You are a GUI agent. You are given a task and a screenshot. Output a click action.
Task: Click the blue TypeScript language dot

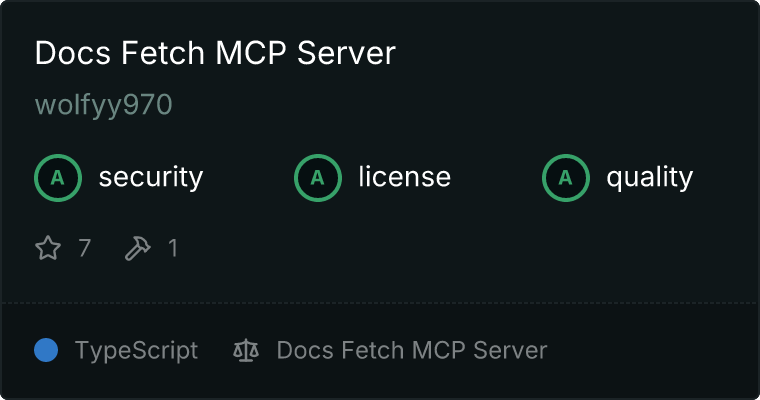(46, 350)
